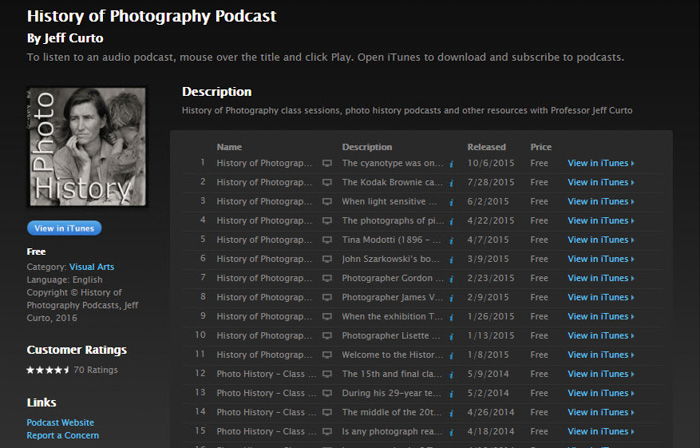Viewport: 700px width, 448px height.
Task: Click the video icon in the 6/2/2015 row
Action: tap(327, 202)
